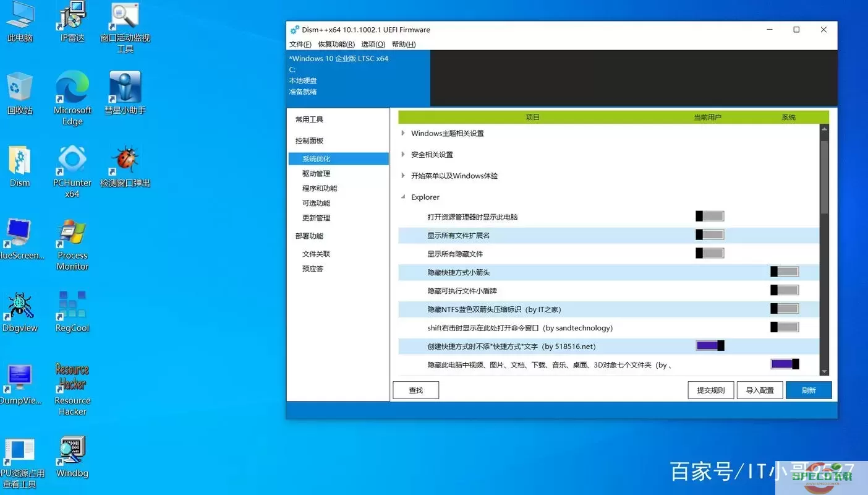Toggle shift右击时显示在此处打开命令窗口 switch
Image resolution: width=868 pixels, height=495 pixels.
click(785, 327)
